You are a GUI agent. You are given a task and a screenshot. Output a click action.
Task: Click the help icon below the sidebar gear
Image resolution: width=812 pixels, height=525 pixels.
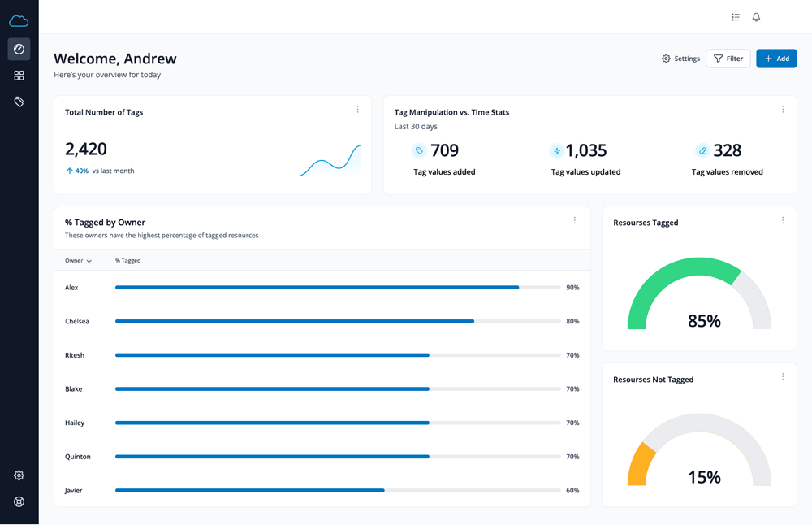19,501
